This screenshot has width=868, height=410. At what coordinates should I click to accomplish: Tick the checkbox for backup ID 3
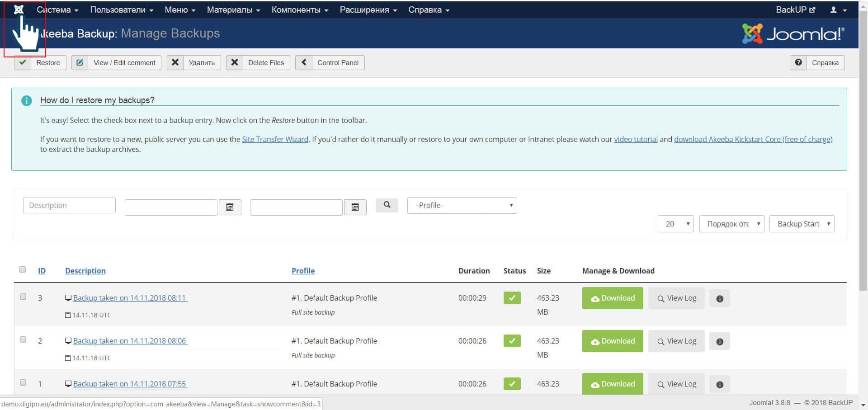[23, 297]
